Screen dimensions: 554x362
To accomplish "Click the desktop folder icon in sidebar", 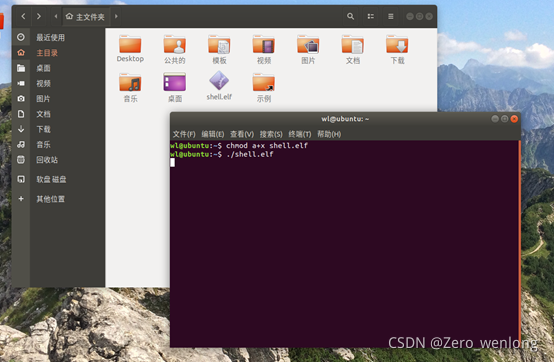I will coord(21,68).
